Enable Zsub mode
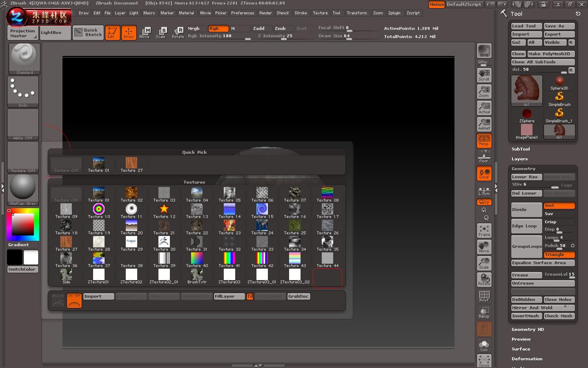This screenshot has height=368, width=588. (283, 28)
